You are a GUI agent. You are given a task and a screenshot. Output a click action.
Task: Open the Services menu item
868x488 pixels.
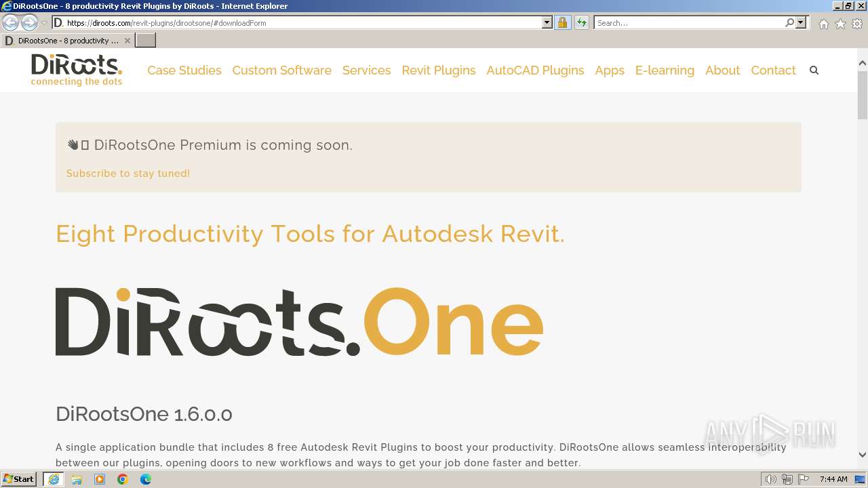366,70
